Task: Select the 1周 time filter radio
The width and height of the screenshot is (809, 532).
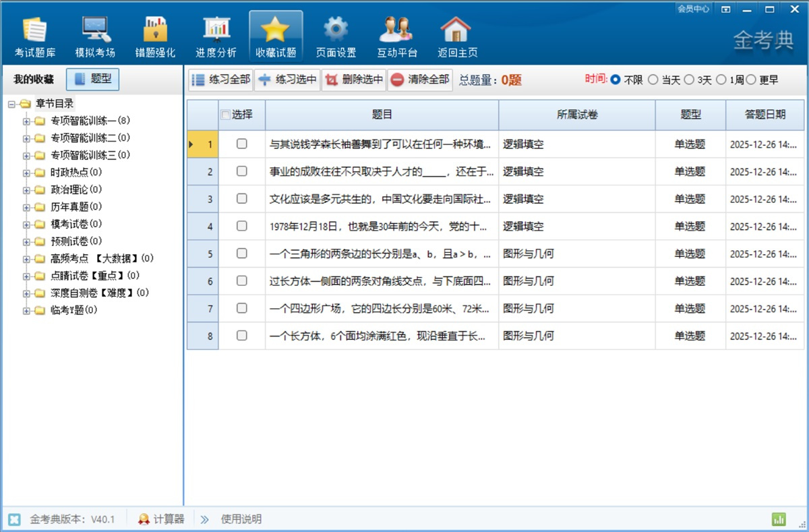Action: (721, 80)
